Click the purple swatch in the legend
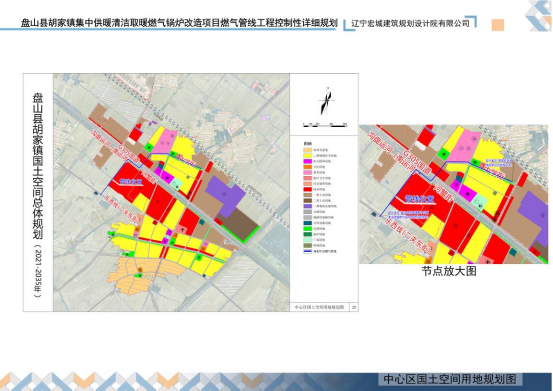Viewport: 553px width, 391px height. click(308, 206)
